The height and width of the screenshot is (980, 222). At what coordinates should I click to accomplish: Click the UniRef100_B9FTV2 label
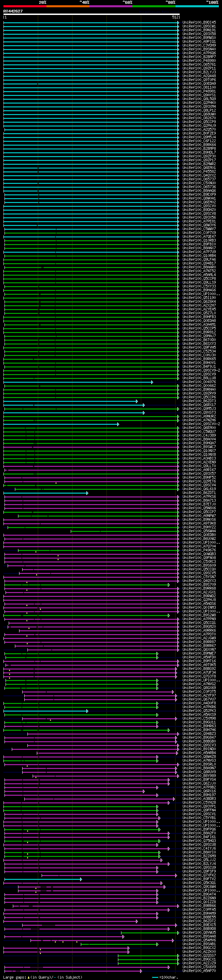click(199, 879)
